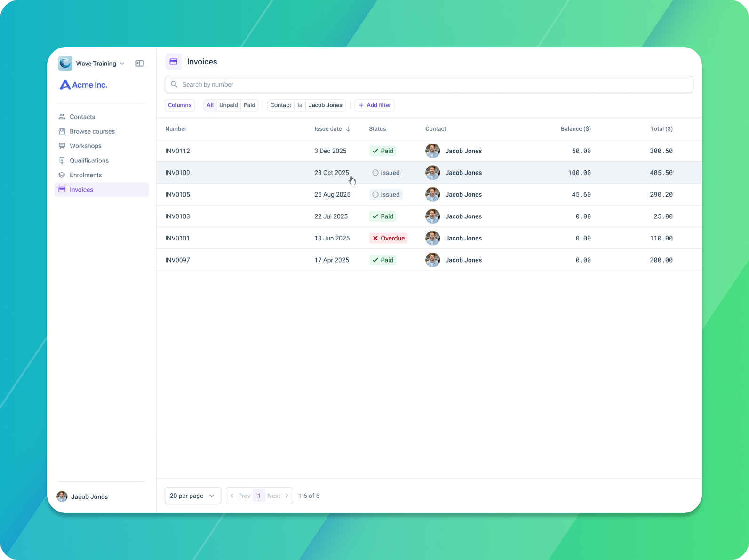Click the Wave Training logo icon
The height and width of the screenshot is (560, 749).
click(x=65, y=64)
